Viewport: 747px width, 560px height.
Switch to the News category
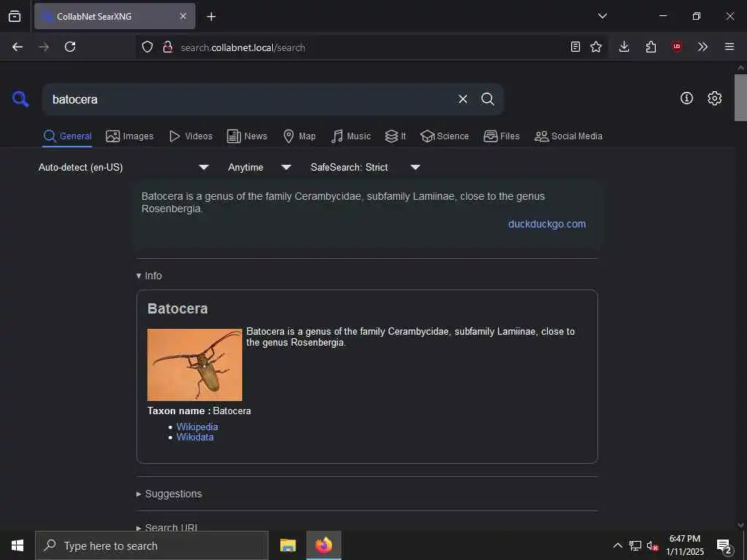(247, 136)
